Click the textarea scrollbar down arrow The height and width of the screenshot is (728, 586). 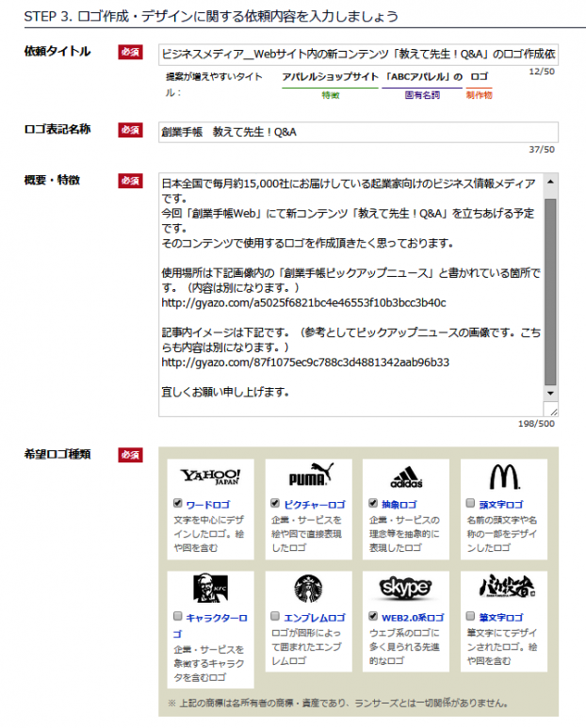coord(550,394)
